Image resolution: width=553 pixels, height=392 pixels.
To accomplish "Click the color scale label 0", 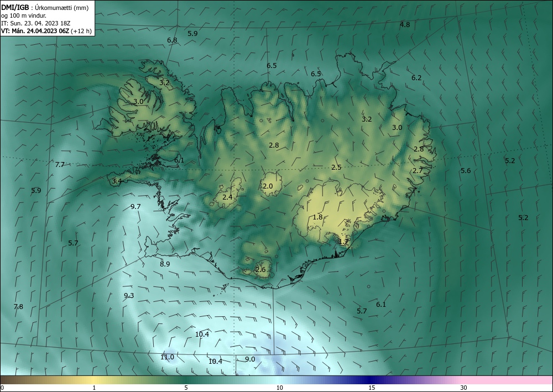I will click(x=2, y=388).
